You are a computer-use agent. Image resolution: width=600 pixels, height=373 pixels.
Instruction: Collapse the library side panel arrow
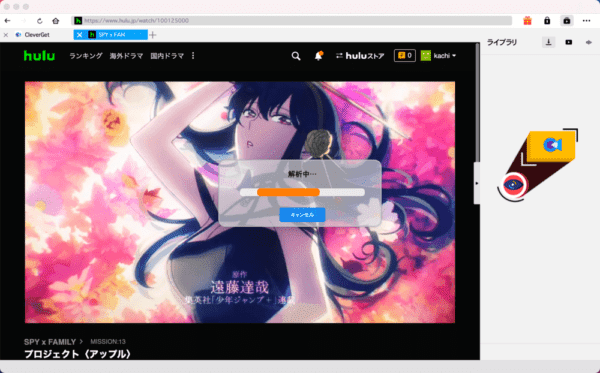(477, 183)
